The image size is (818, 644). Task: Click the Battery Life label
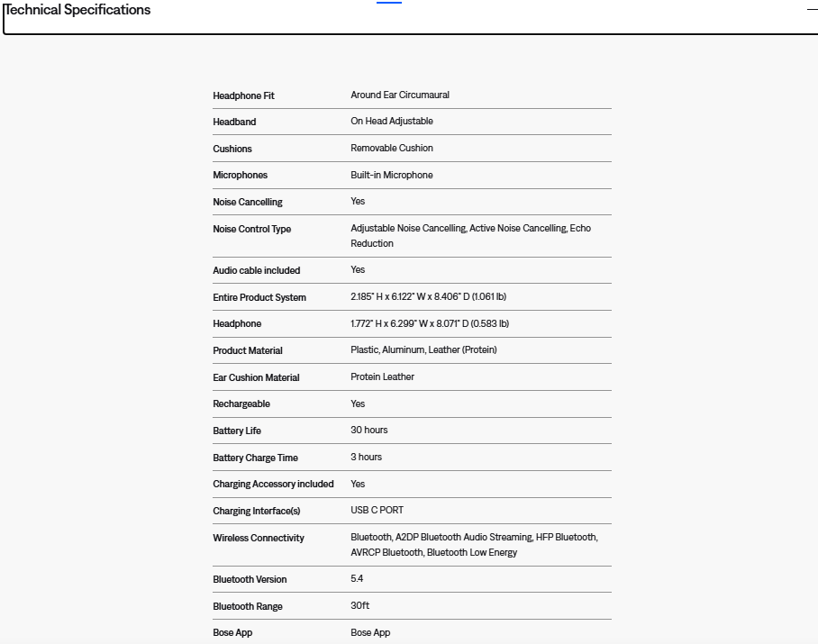click(x=236, y=431)
